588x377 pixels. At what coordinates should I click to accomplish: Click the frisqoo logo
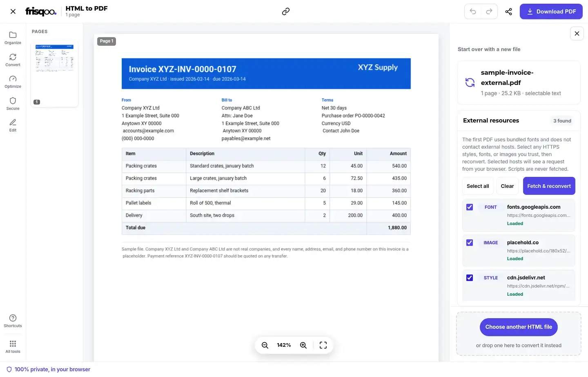[41, 11]
